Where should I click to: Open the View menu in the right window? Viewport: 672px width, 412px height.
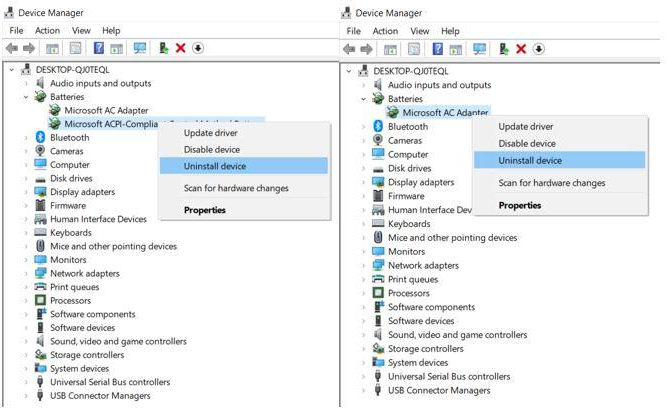click(420, 31)
